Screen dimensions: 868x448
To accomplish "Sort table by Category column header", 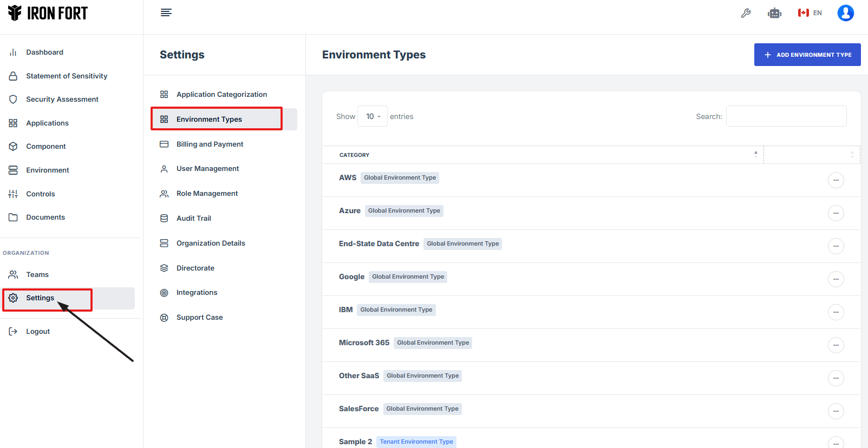I will tap(543, 155).
